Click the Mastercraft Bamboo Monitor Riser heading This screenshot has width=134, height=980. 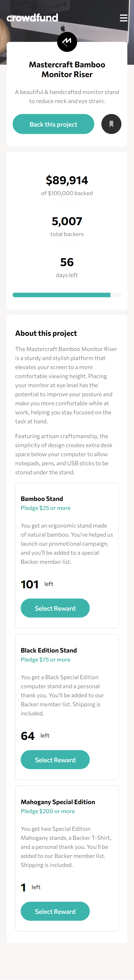[67, 69]
